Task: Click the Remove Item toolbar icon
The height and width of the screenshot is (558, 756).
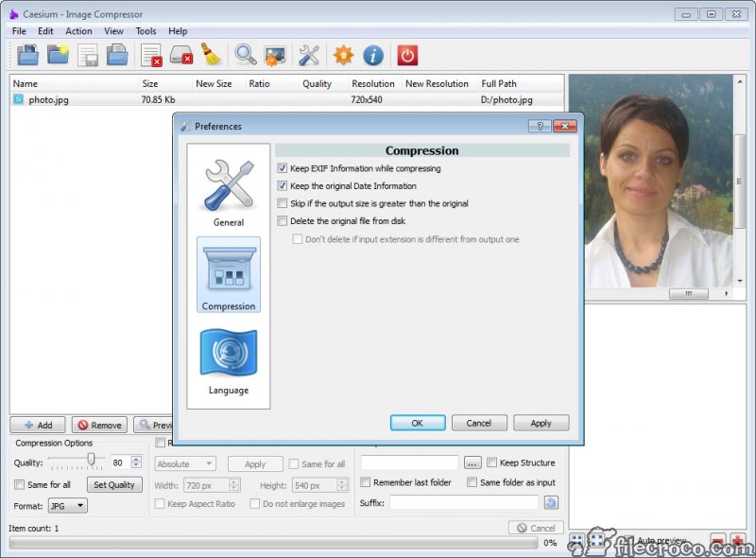Action: click(x=151, y=55)
